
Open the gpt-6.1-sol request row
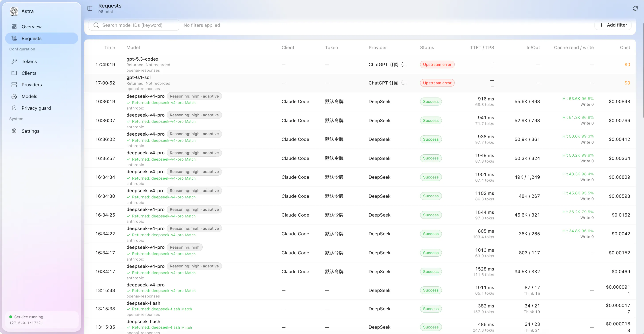pos(360,83)
